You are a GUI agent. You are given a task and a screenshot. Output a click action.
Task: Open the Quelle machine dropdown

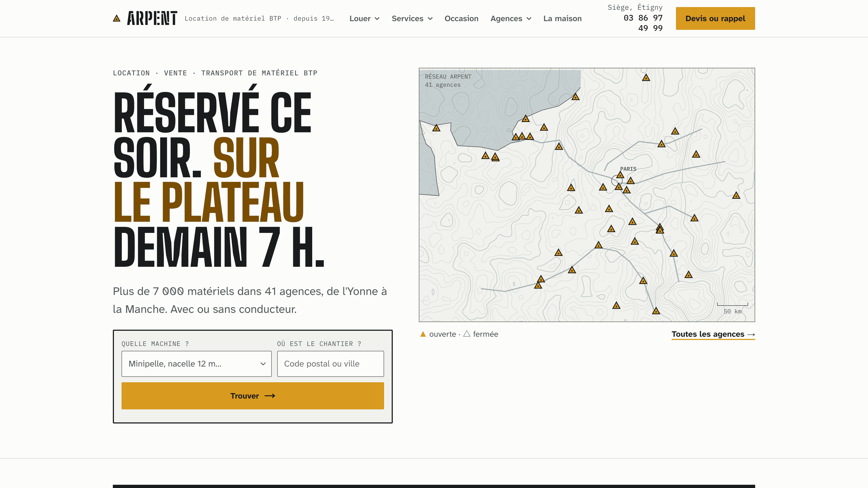196,364
